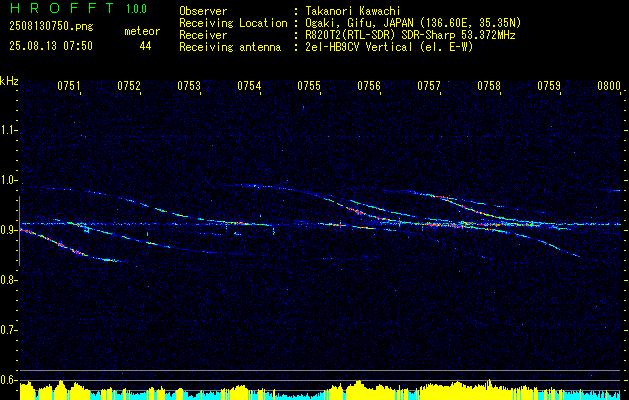The image size is (629, 400).
Task: Click the kHz axis unit label
Action: 9,81
